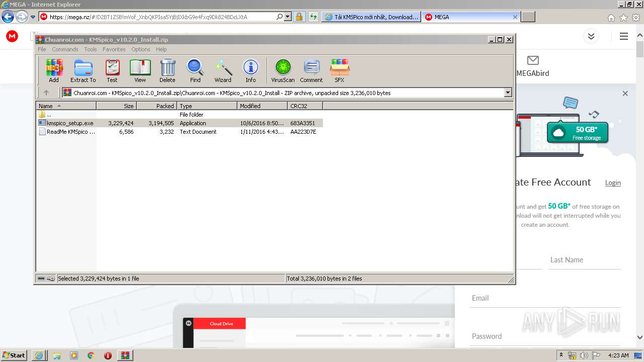Click the security lock icon in IE
This screenshot has width=644, height=362.
coord(299,17)
